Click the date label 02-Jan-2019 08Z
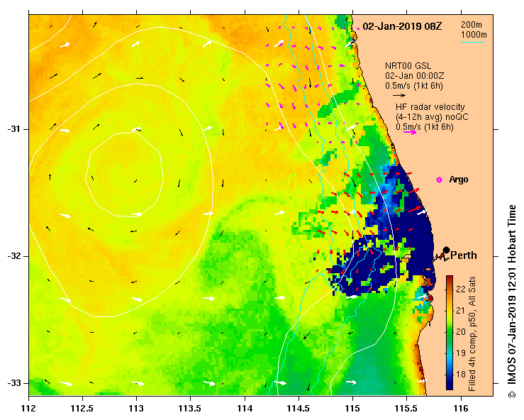Image resolution: width=524 pixels, height=420 pixels. tap(402, 26)
